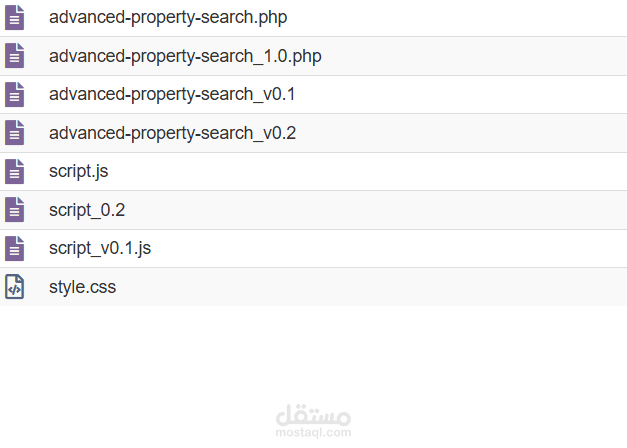This screenshot has width=627, height=448.
Task: Open the advanced-property-search_v0.2 entry
Action: click(172, 133)
